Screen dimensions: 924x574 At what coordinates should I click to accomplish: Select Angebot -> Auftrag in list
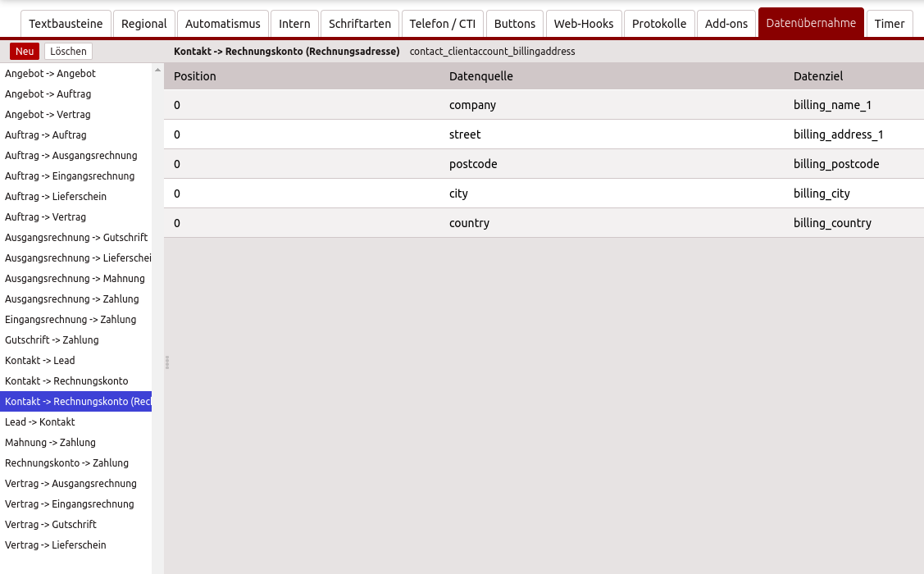pos(48,94)
